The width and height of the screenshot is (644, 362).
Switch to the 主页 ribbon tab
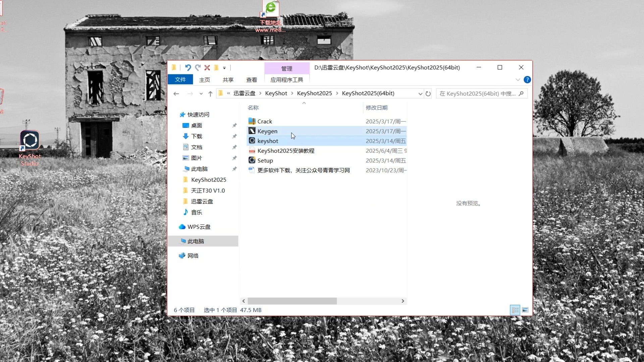coord(205,80)
